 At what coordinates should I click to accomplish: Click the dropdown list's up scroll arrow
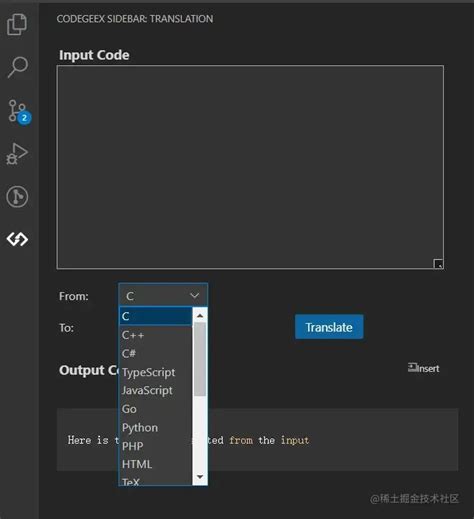tap(200, 315)
